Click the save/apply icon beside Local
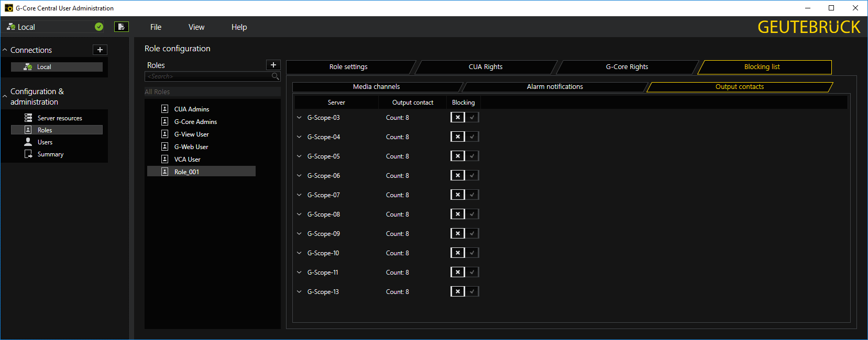Screen dimensions: 868x340 [x=122, y=27]
